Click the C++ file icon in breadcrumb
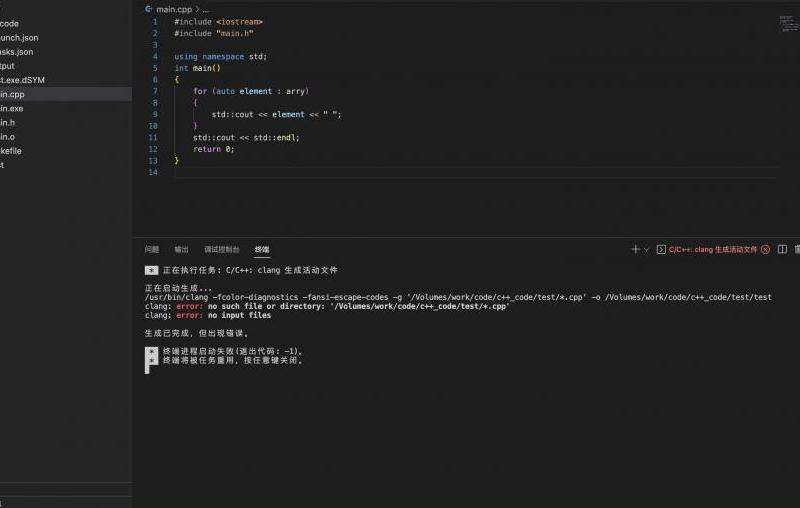800x508 pixels. click(x=148, y=8)
